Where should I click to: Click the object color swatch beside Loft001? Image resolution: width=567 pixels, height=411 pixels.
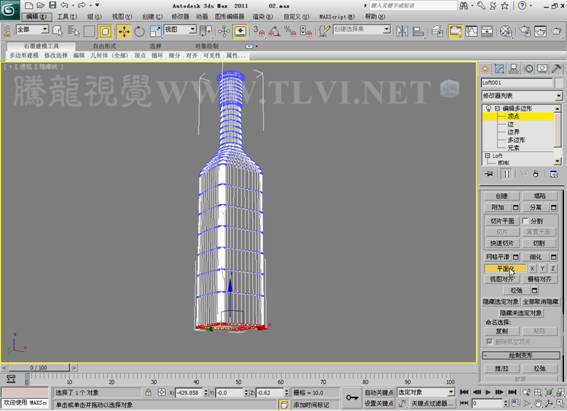(x=559, y=83)
